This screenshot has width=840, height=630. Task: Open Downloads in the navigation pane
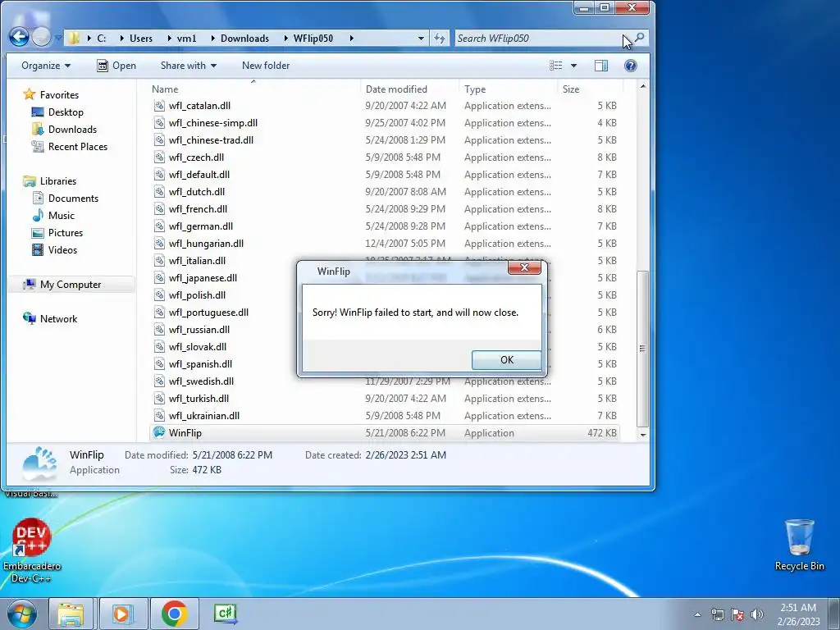click(72, 129)
